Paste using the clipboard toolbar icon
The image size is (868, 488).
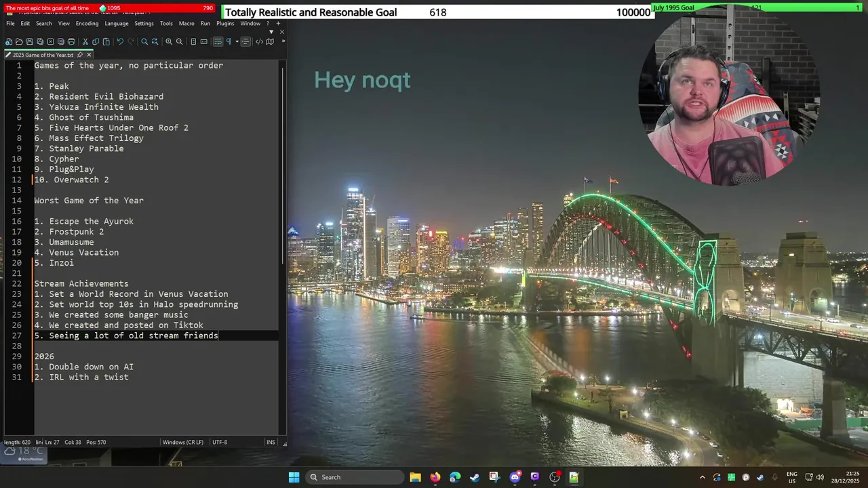[x=106, y=41]
